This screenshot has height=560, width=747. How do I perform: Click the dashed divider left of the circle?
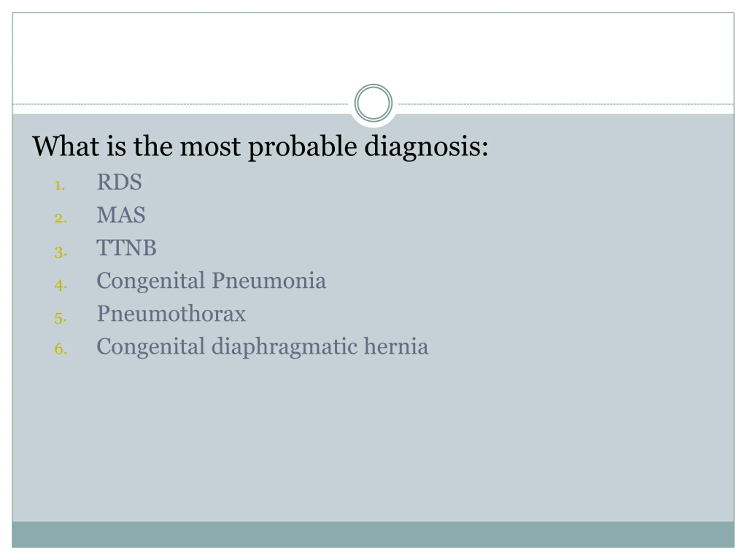[x=179, y=104]
